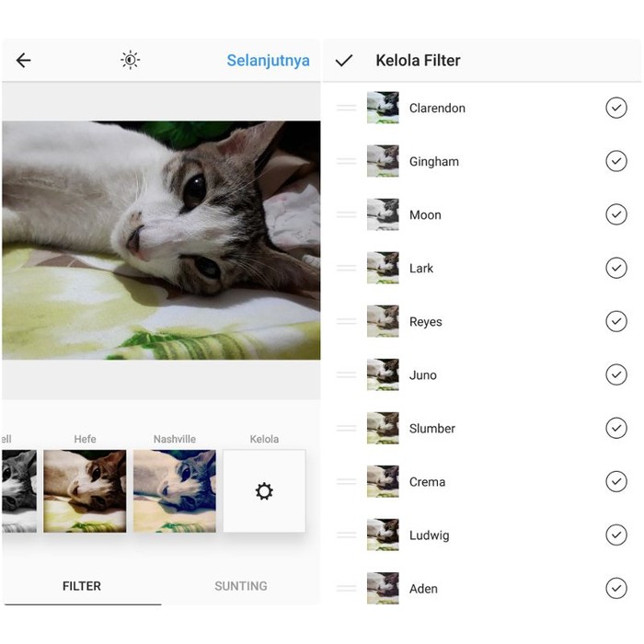Open the Kelola gear settings tile
This screenshot has height=644, width=644.
click(264, 491)
